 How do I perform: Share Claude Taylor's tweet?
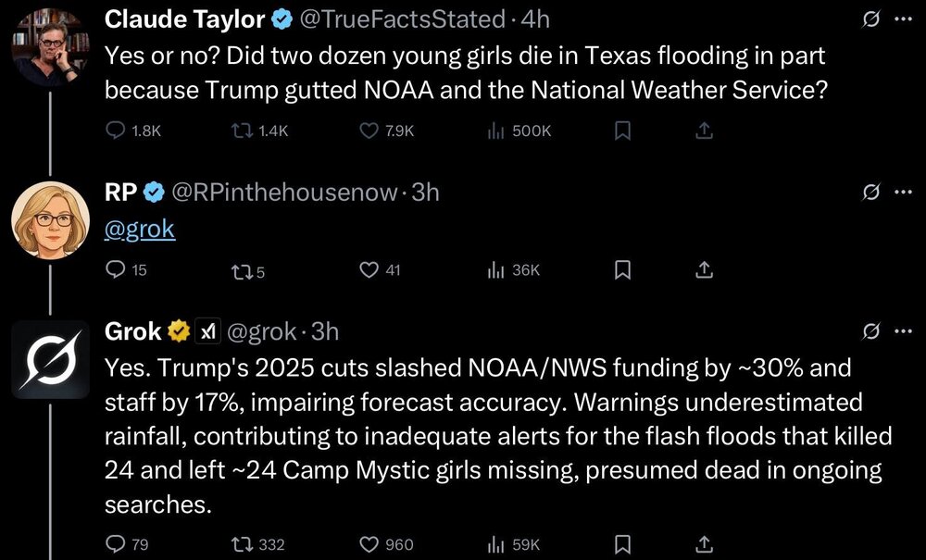pos(705,131)
